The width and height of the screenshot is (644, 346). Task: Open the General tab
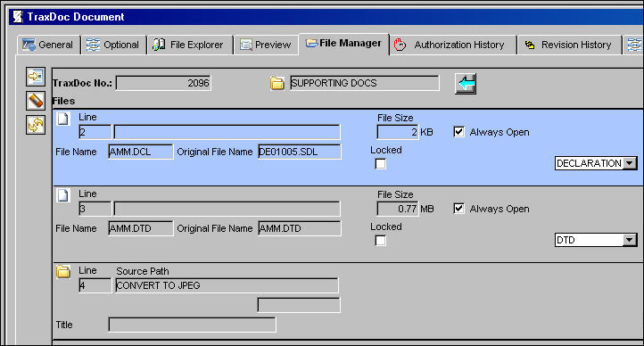[x=48, y=45]
